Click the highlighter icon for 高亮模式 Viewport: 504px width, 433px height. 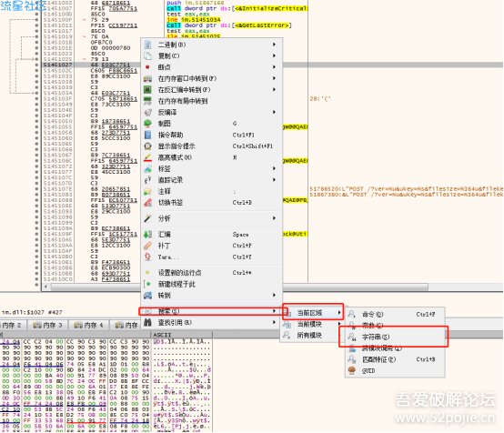point(147,157)
